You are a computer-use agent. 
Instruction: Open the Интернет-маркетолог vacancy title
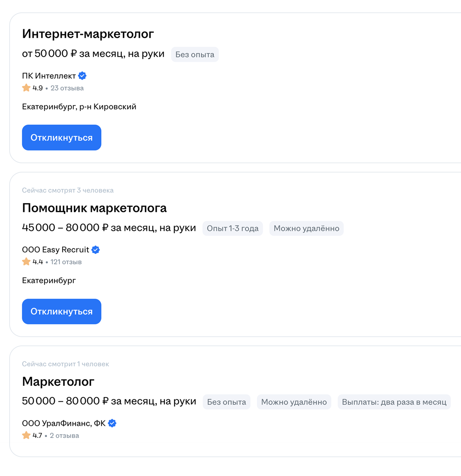click(x=88, y=34)
